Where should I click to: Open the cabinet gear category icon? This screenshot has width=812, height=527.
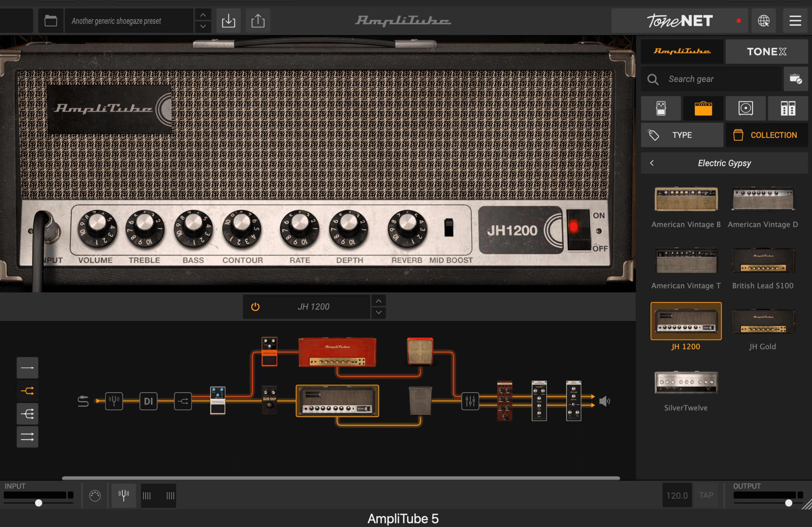[746, 109]
